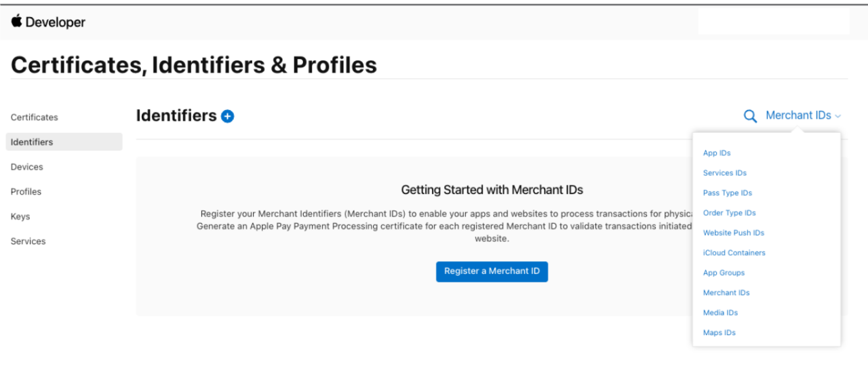
Task: Pick Pass Type IDs from the list
Action: coord(728,193)
